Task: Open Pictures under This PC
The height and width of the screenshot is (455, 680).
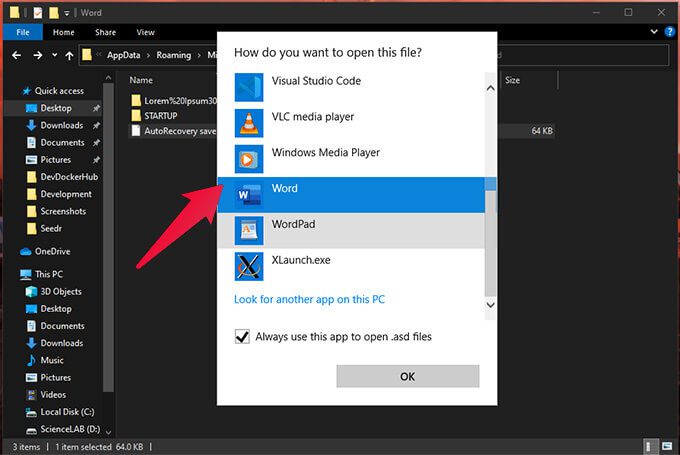Action: (56, 377)
